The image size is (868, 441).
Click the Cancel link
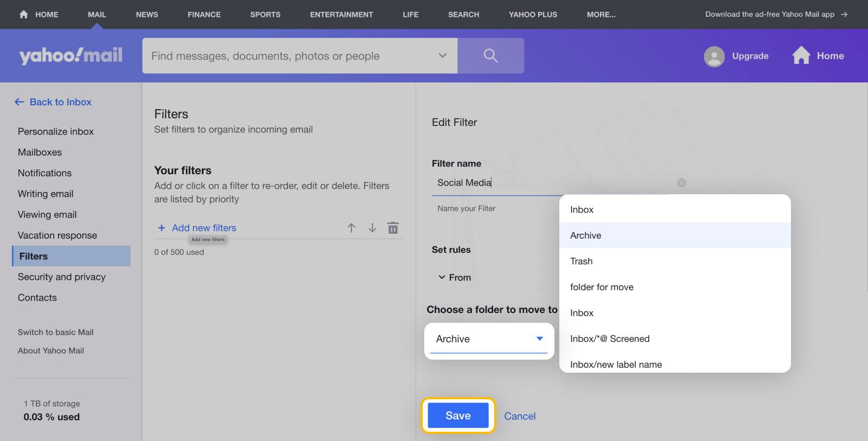(x=520, y=416)
